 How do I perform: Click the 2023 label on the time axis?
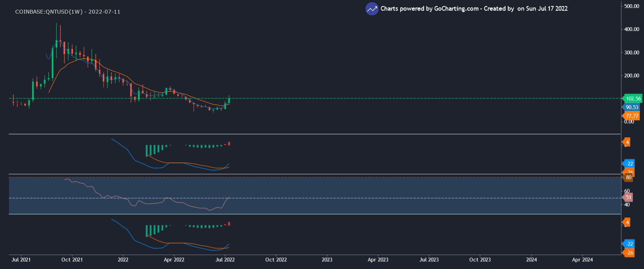point(327,260)
